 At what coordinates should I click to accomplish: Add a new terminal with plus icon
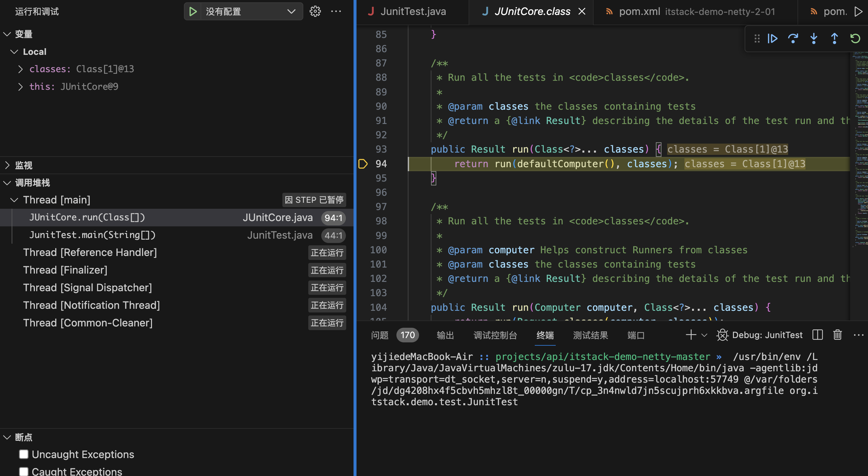(x=691, y=335)
